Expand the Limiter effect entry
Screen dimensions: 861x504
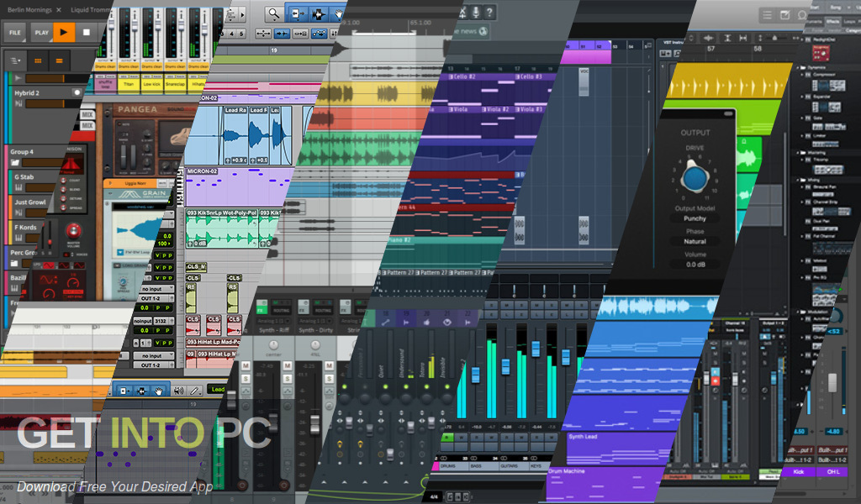click(803, 135)
